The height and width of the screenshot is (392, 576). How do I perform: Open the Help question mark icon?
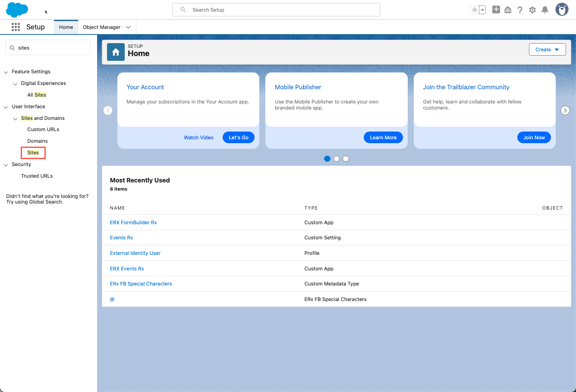point(520,10)
